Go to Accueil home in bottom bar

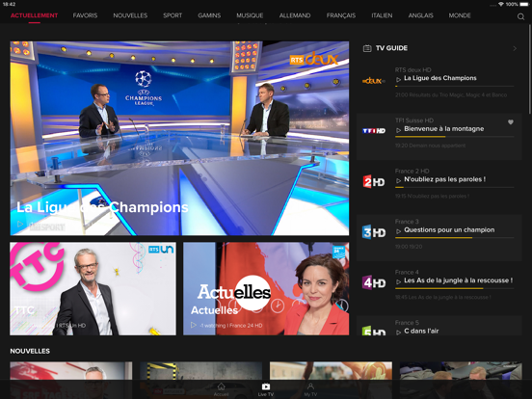coord(222,389)
